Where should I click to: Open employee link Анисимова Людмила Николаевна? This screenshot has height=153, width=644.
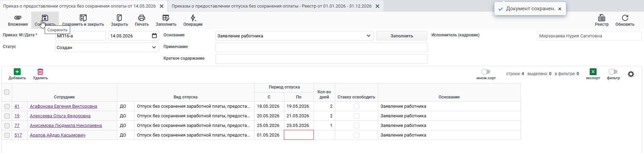click(66, 126)
